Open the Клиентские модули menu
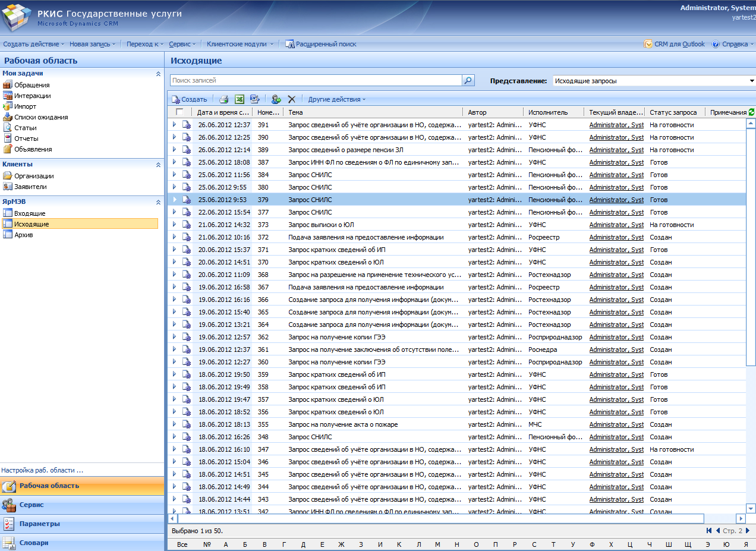 coord(240,44)
